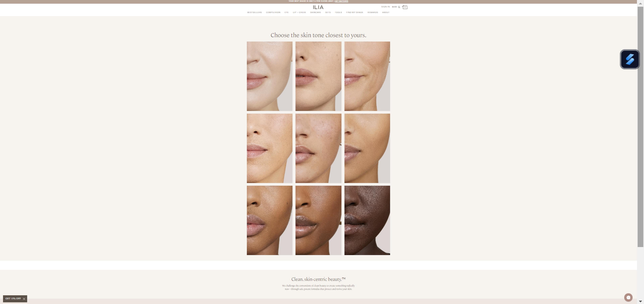Image resolution: width=644 pixels, height=304 pixels.
Task: View the shopping bag cart icon
Action: click(x=405, y=7)
